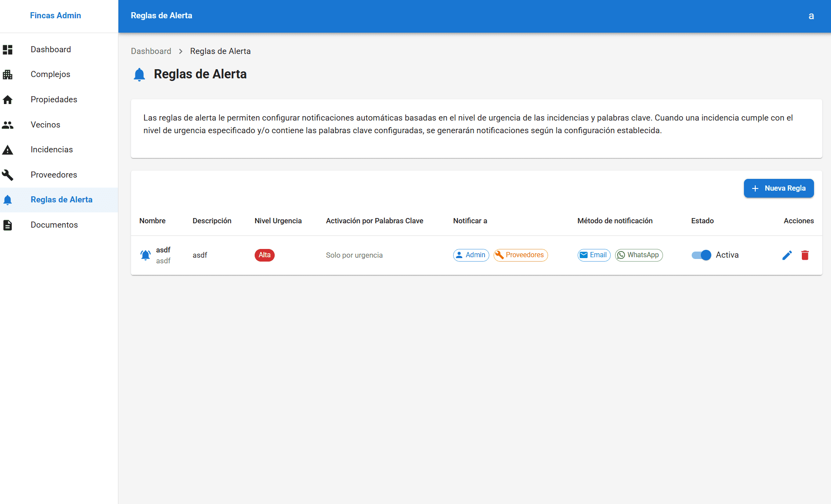Select Reglas de Alerta in sidebar
The image size is (831, 504).
pyautogui.click(x=59, y=200)
